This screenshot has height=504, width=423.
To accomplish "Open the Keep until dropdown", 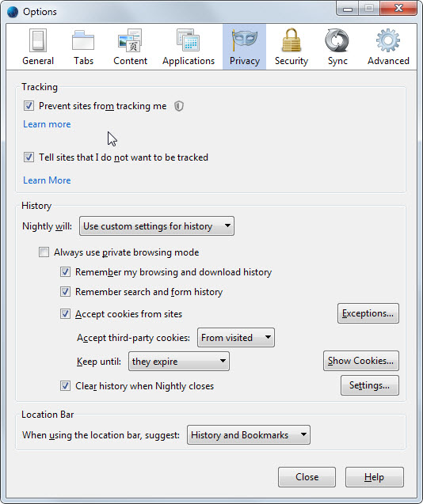I will tap(179, 362).
